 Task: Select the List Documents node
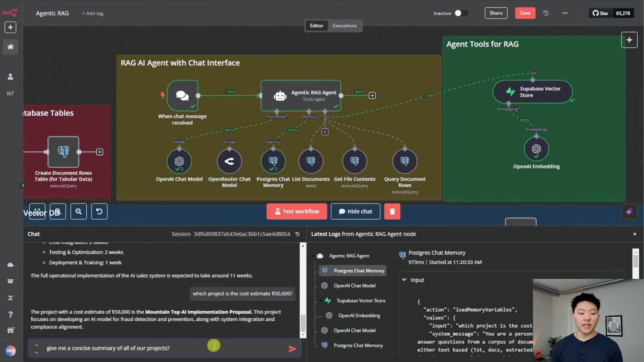pos(311,161)
